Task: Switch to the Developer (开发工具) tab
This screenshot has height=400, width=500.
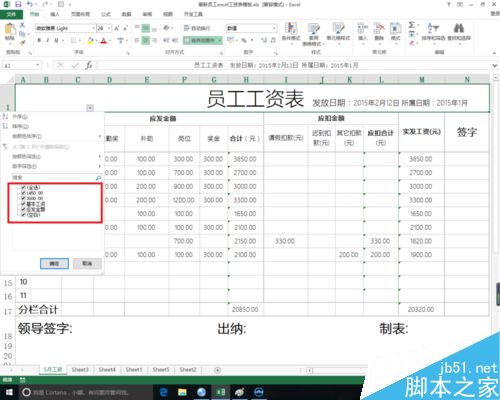Action: coord(193,14)
